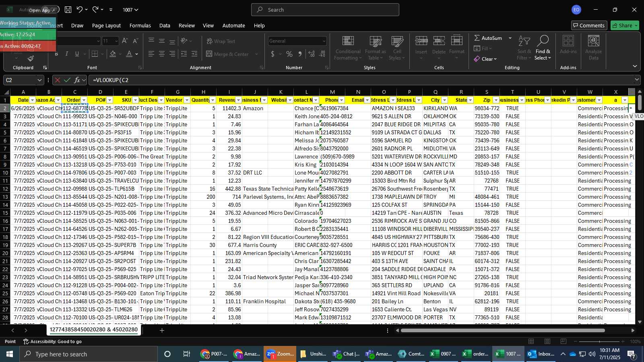Click the Find & Select button

click(543, 48)
